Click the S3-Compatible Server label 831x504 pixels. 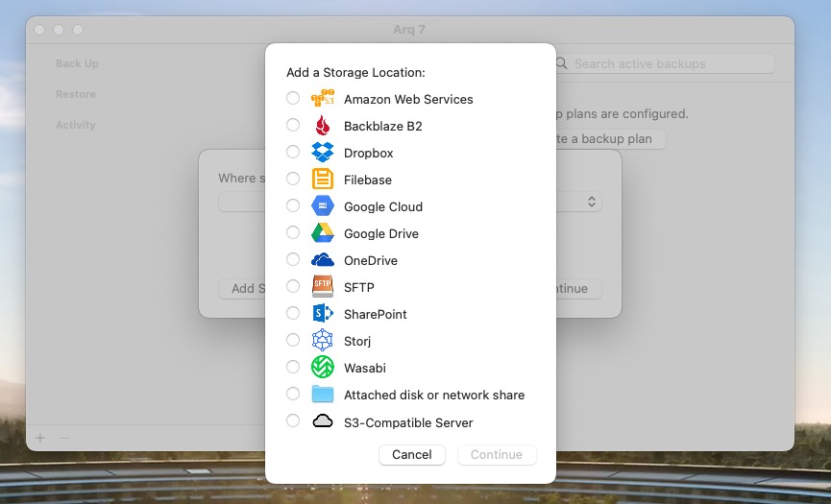click(x=408, y=423)
